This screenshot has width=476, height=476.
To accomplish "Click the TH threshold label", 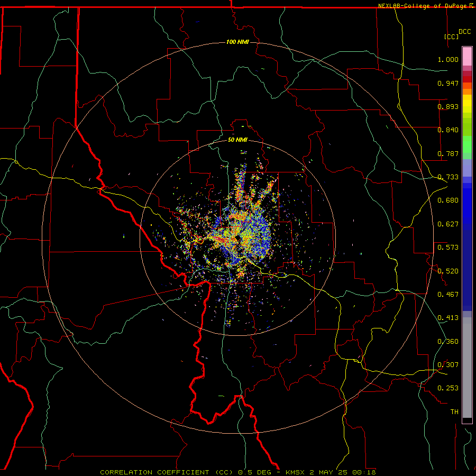I will pos(454,412).
